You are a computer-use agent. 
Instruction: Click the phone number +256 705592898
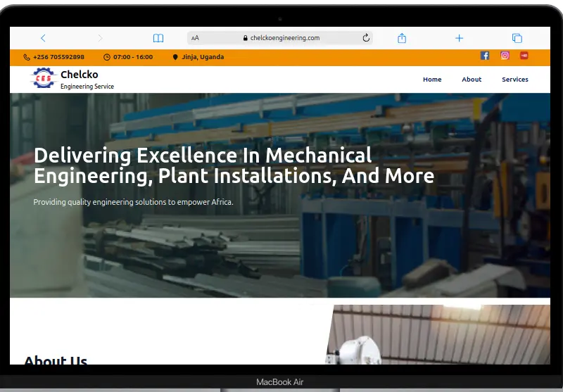pyautogui.click(x=58, y=57)
